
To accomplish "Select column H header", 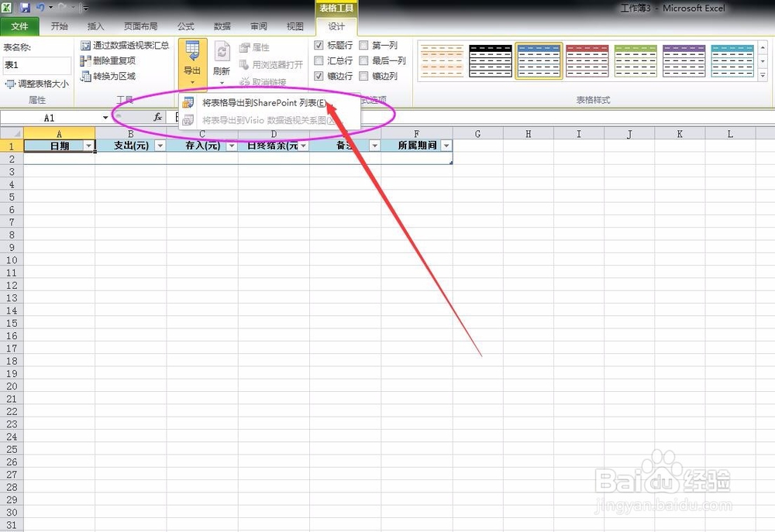I will pos(529,133).
